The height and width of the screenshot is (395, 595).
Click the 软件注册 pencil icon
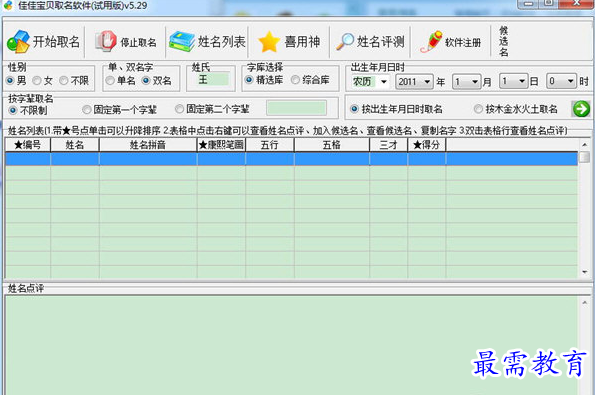point(431,41)
